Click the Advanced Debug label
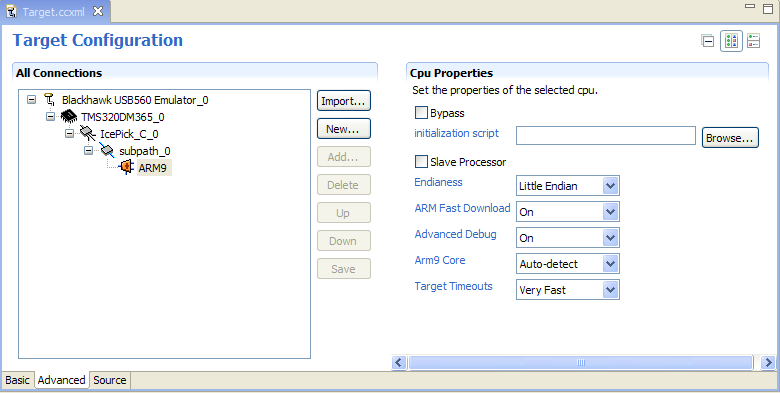 pyautogui.click(x=455, y=234)
